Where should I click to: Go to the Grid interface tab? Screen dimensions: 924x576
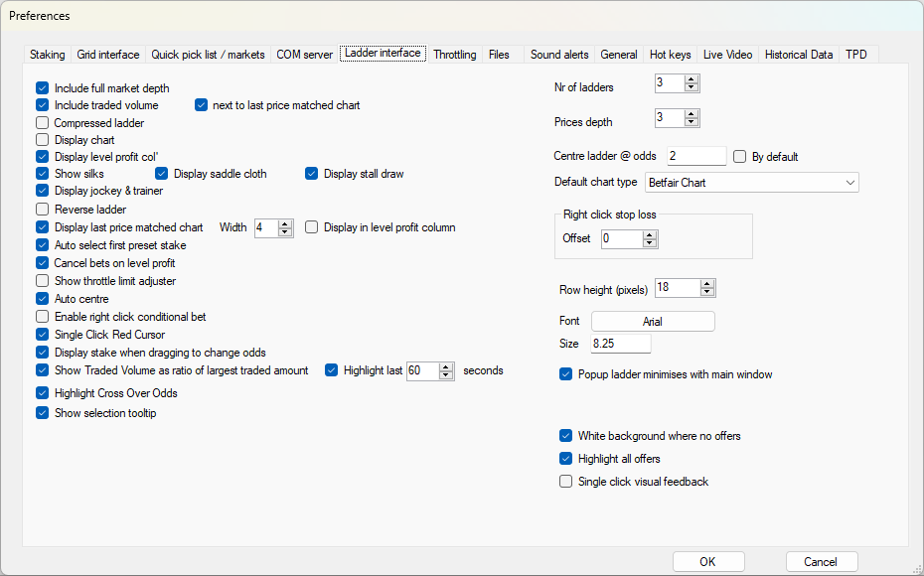tap(108, 55)
